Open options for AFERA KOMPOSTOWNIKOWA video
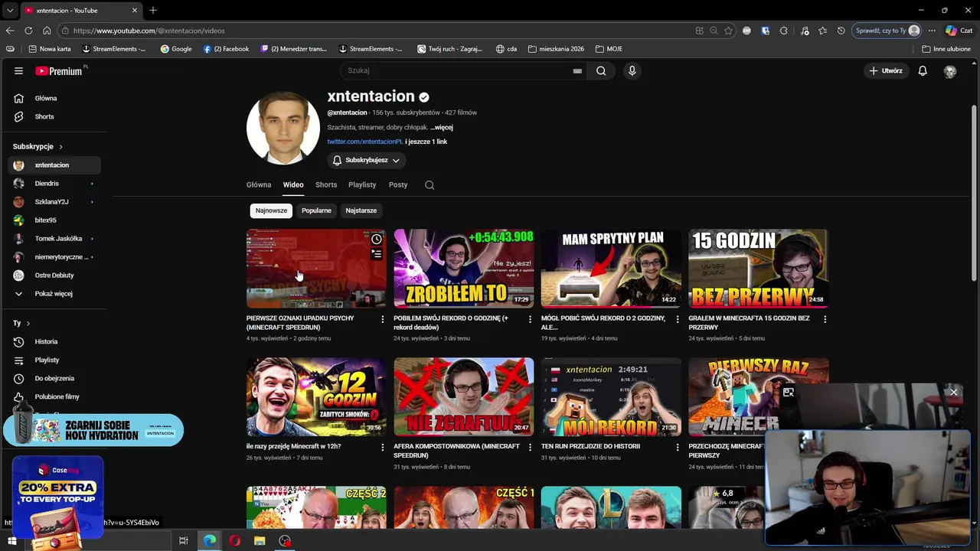The image size is (980, 551). coord(530,447)
